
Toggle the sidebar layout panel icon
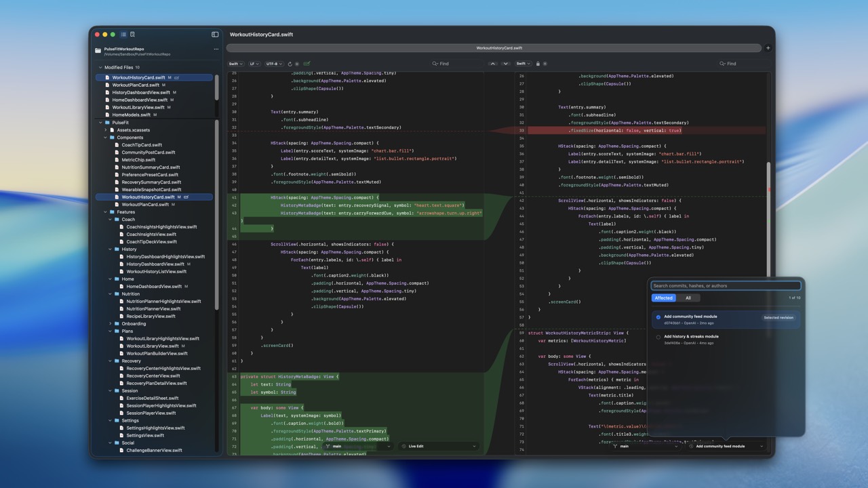[x=215, y=34]
